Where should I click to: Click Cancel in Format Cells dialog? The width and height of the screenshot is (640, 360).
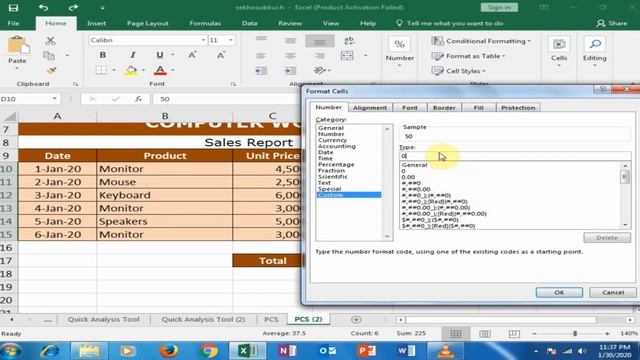(x=613, y=292)
